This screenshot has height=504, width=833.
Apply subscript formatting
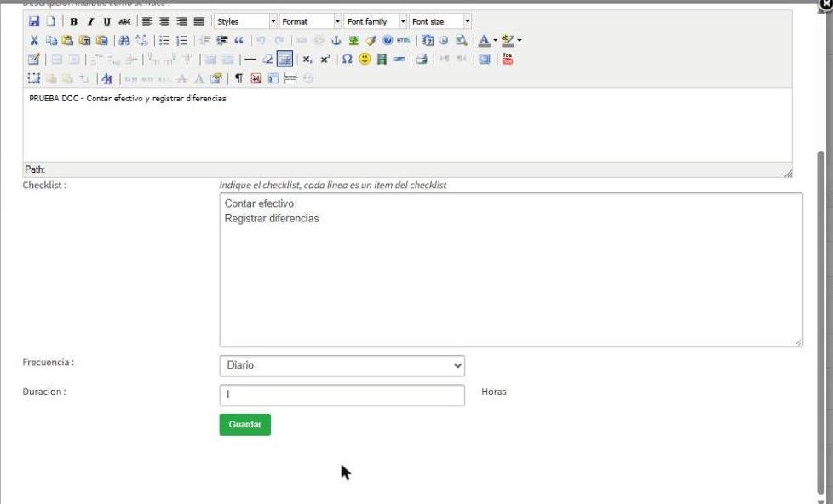(x=307, y=59)
